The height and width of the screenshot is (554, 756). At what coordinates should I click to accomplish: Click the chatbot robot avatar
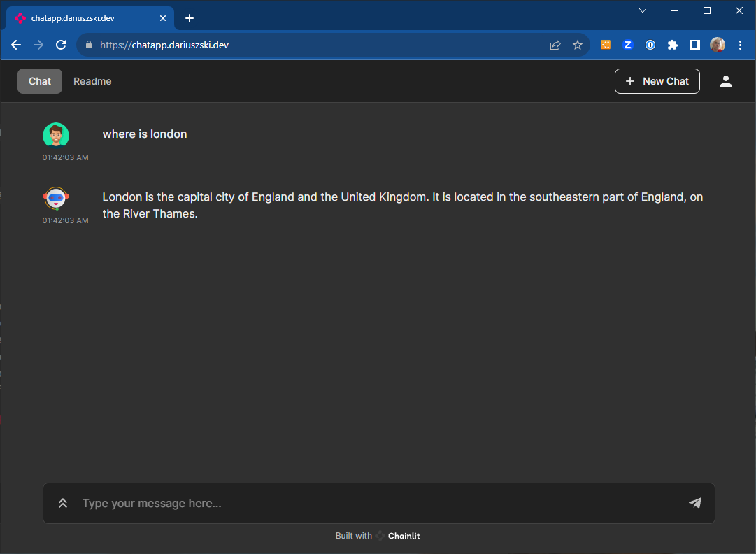point(56,199)
